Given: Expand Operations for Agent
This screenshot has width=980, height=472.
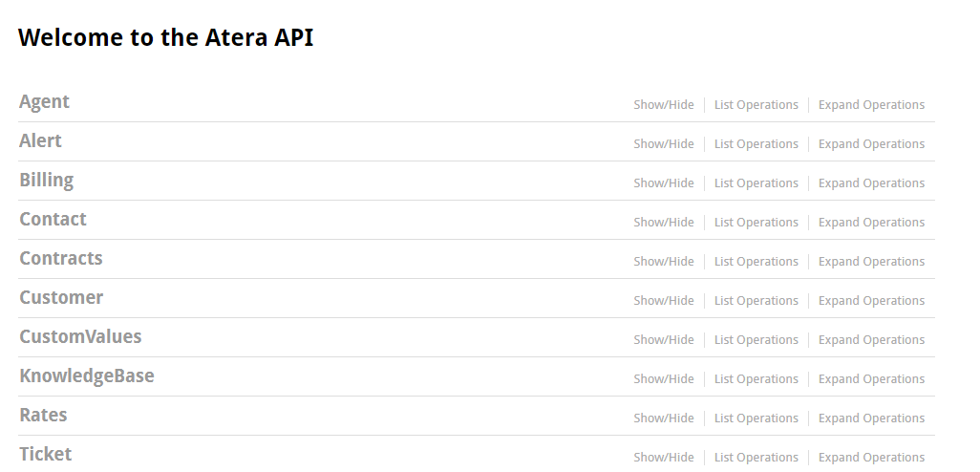Looking at the screenshot, I should click(x=871, y=105).
